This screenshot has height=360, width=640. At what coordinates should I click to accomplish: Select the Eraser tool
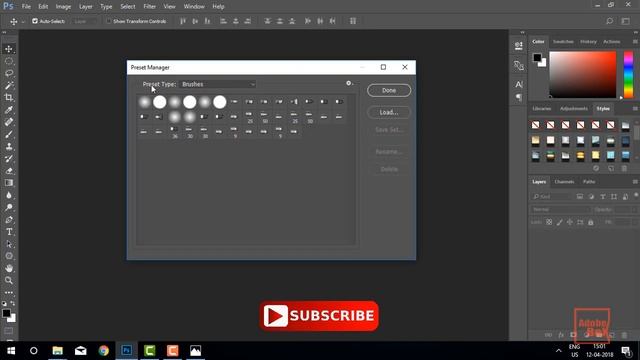(x=9, y=171)
